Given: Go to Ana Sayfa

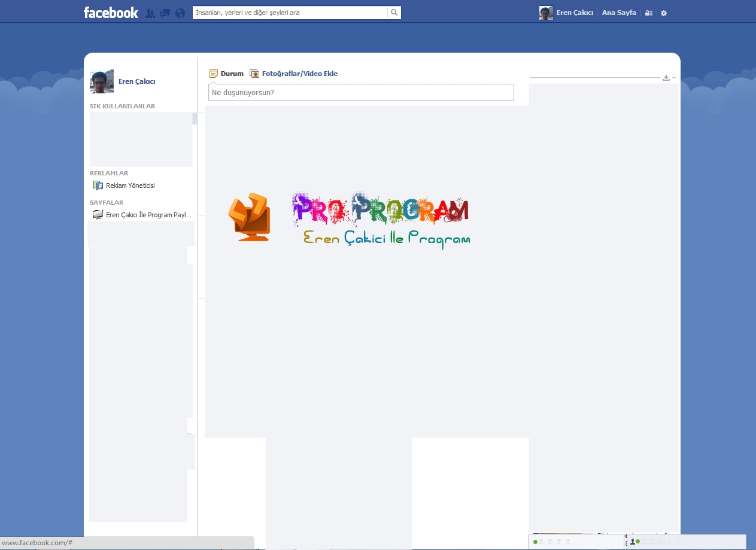Looking at the screenshot, I should coord(619,13).
